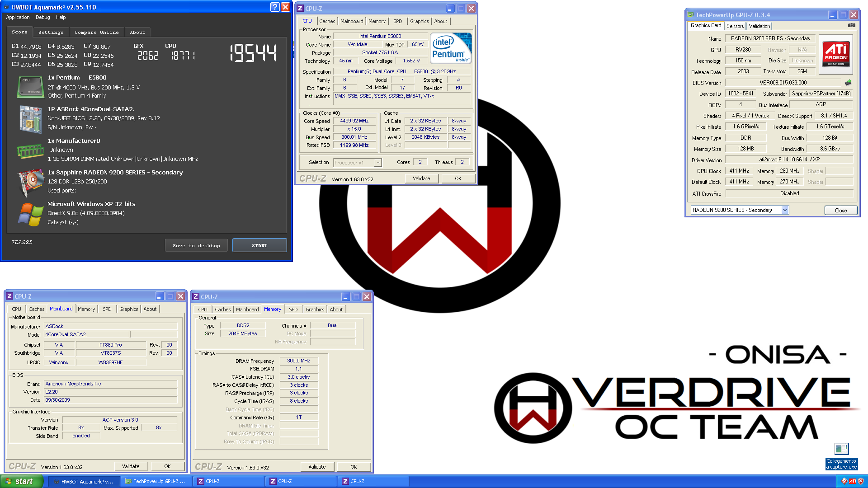Click the Core Speed value 4499.92 MHz
Viewport: 868px width, 488px height.
354,121
